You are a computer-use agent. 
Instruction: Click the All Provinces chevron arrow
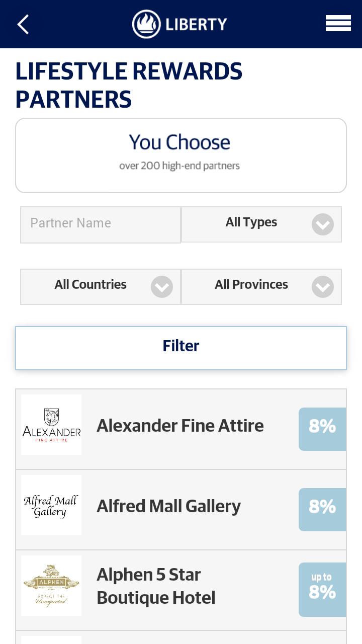pos(323,287)
